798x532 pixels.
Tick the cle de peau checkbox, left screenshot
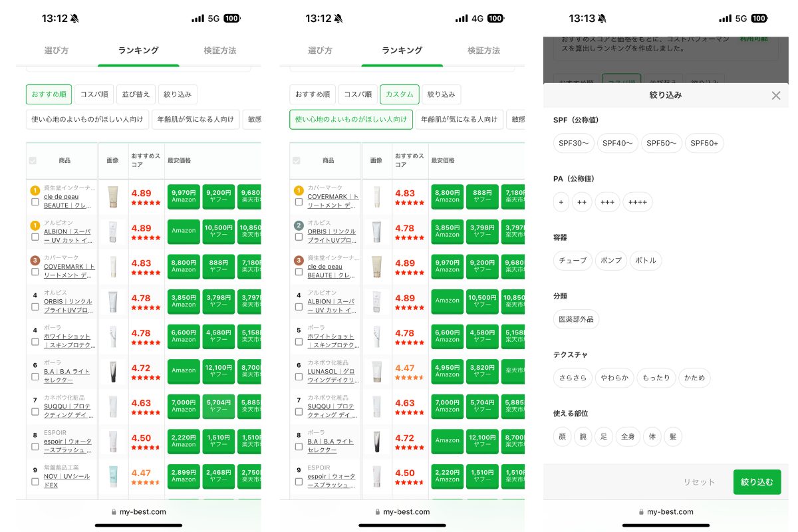(x=35, y=201)
